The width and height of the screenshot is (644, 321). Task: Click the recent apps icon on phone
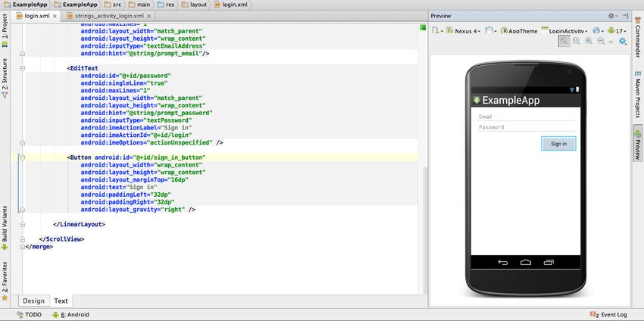(549, 262)
